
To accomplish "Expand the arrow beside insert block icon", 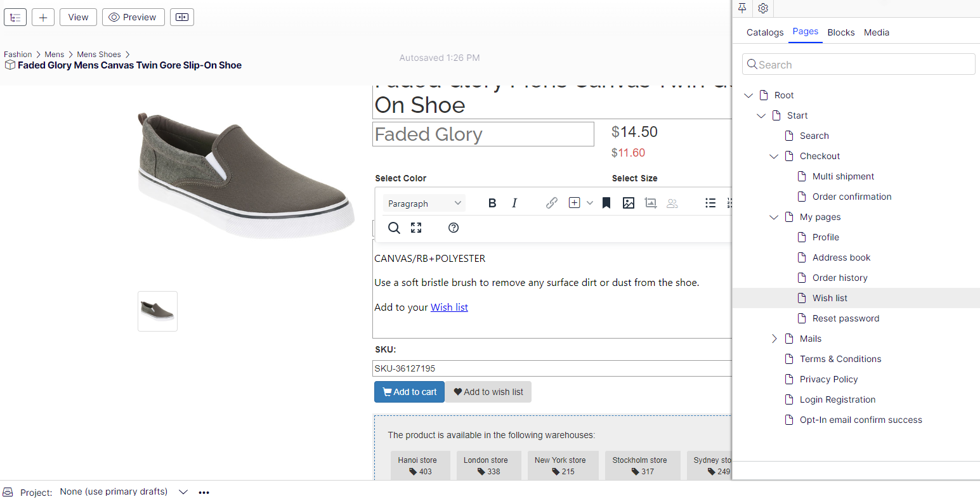I will click(590, 203).
